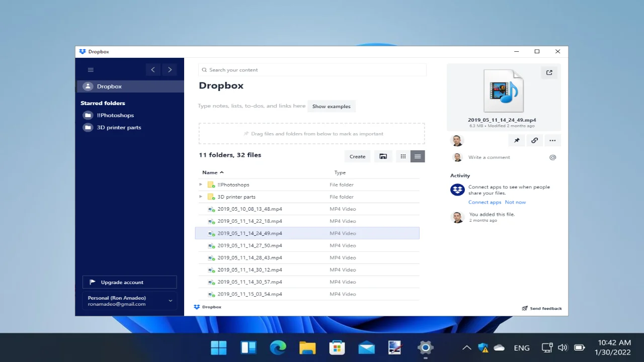The image size is (644, 362).
Task: Sort by the Name column header
Action: click(x=213, y=172)
